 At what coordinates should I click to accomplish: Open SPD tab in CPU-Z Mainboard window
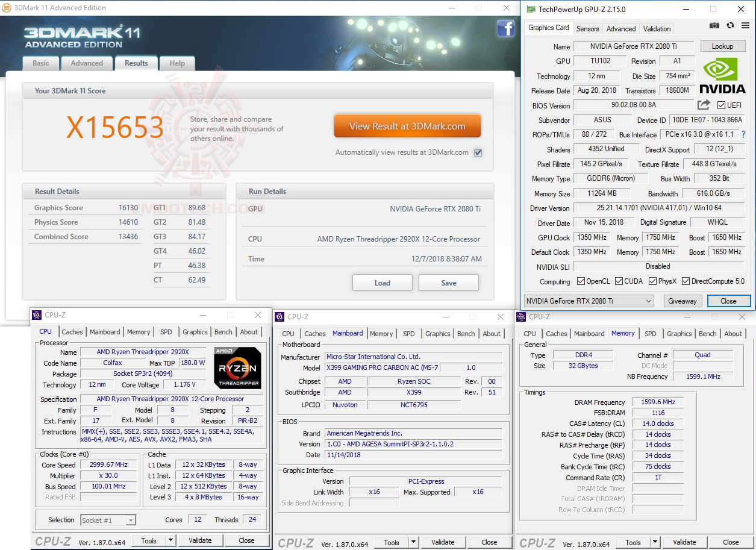click(x=409, y=334)
